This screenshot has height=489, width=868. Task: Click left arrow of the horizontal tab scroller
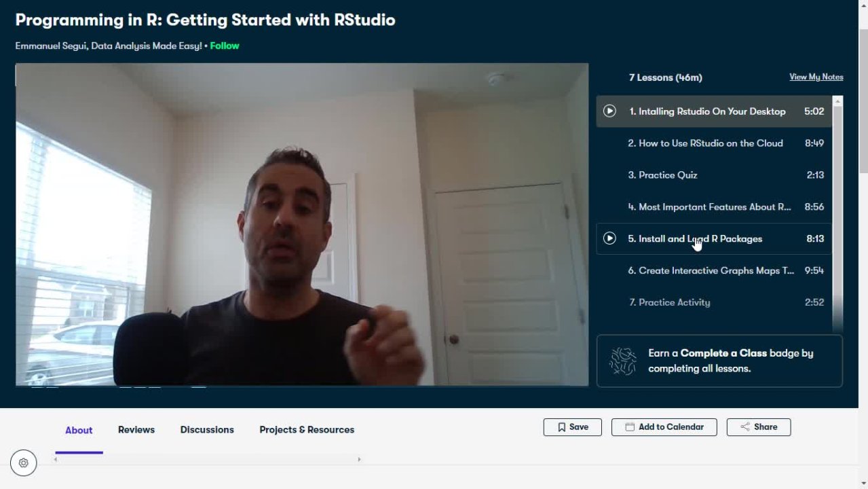point(56,460)
